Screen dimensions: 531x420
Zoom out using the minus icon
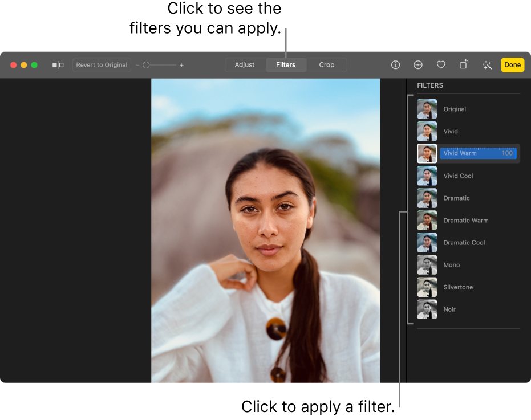point(137,64)
